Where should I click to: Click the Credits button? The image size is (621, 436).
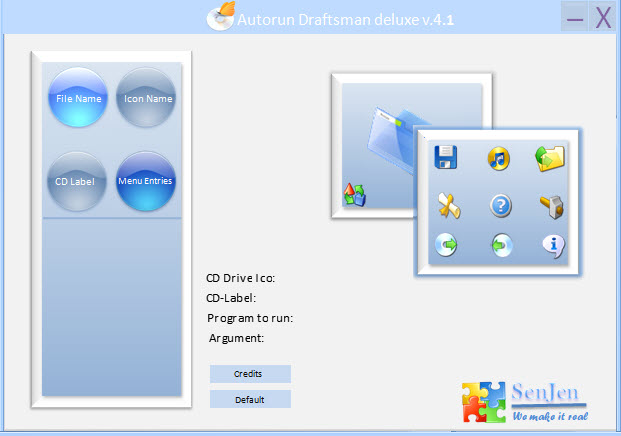point(250,374)
